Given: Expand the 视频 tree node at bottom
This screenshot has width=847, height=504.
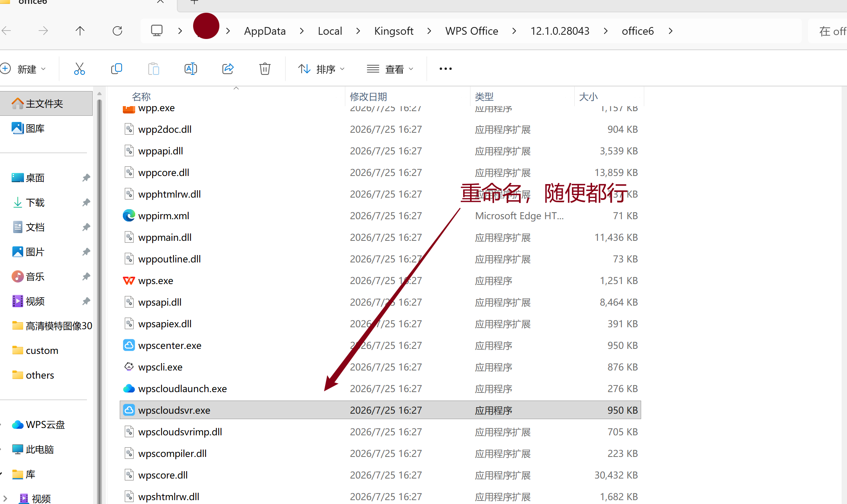Looking at the screenshot, I should point(5,498).
